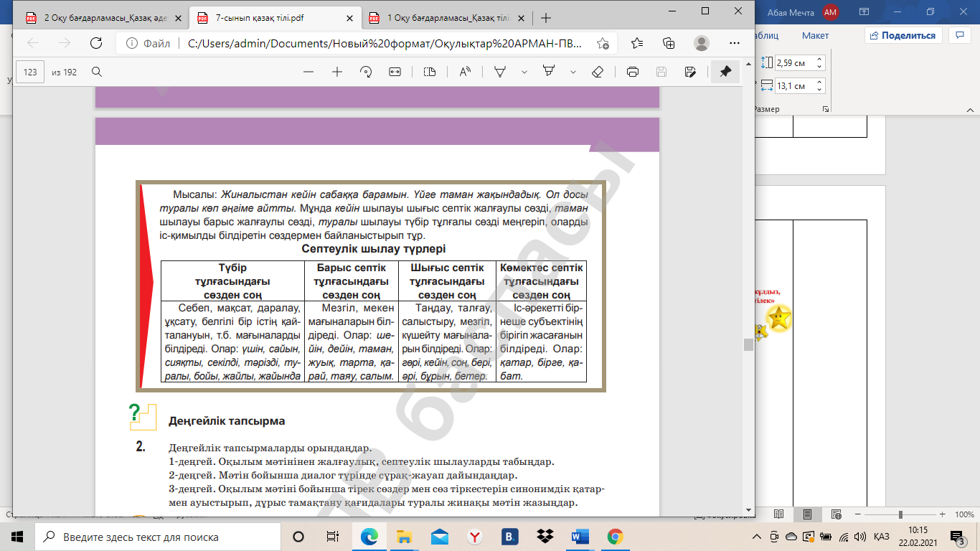Zoom out the PDF with minus icon
The height and width of the screenshot is (551, 980).
point(308,72)
